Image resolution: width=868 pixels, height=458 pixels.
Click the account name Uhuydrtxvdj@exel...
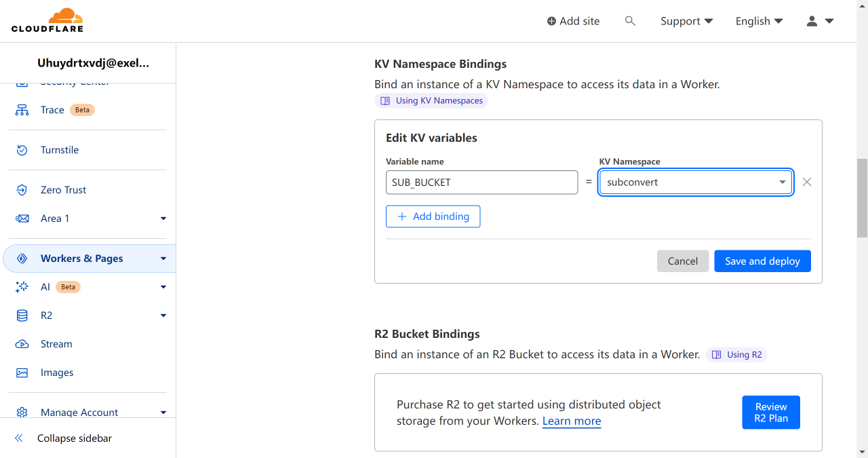tap(93, 62)
